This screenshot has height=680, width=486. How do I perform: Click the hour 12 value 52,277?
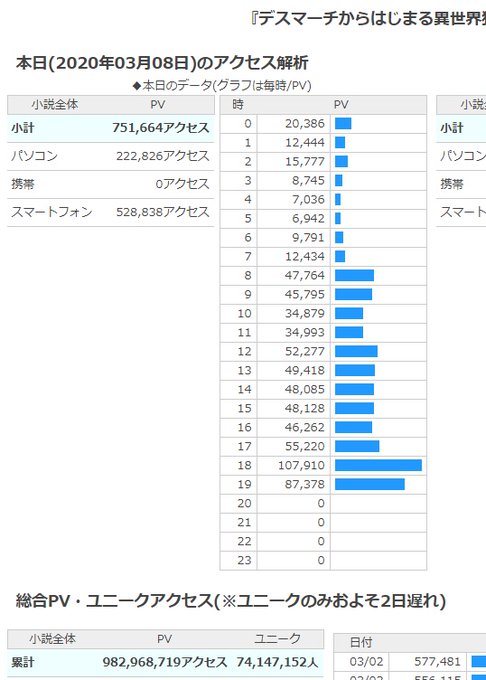(305, 351)
